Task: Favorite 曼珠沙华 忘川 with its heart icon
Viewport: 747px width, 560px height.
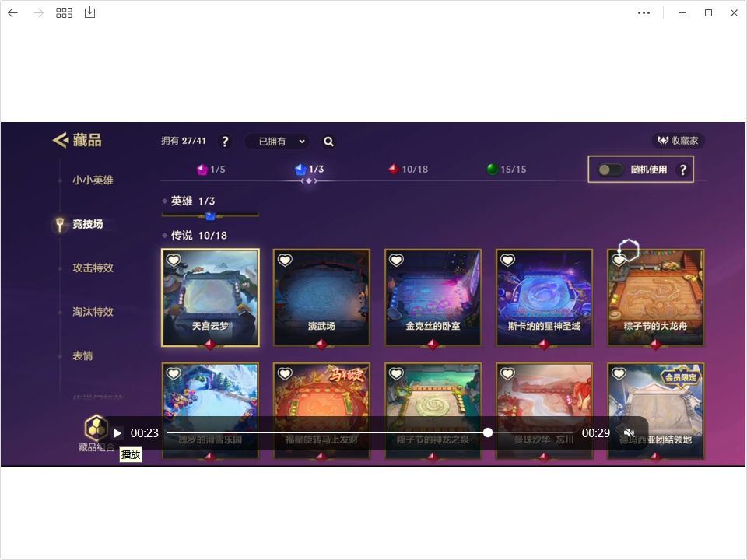Action: pos(508,374)
